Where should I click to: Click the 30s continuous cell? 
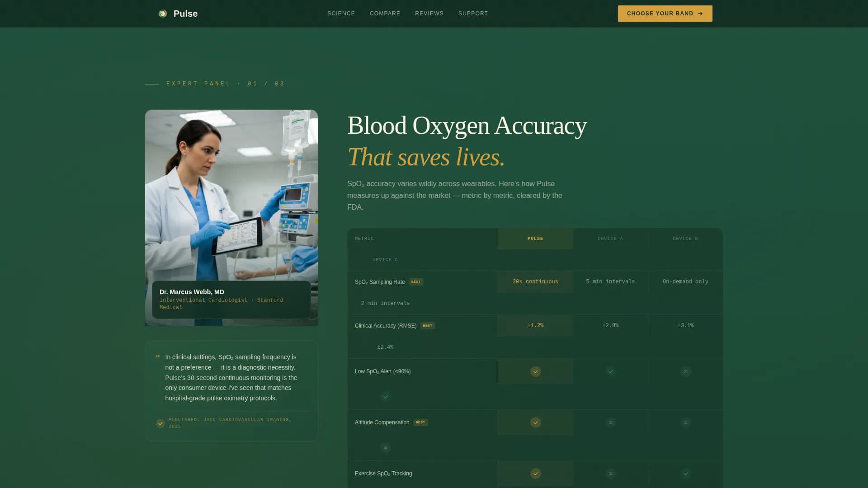535,282
